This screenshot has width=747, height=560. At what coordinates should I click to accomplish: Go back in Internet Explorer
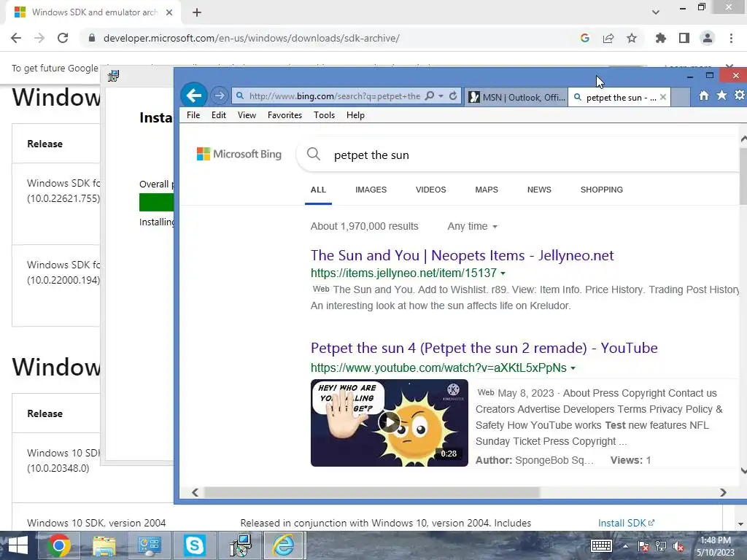tap(194, 96)
